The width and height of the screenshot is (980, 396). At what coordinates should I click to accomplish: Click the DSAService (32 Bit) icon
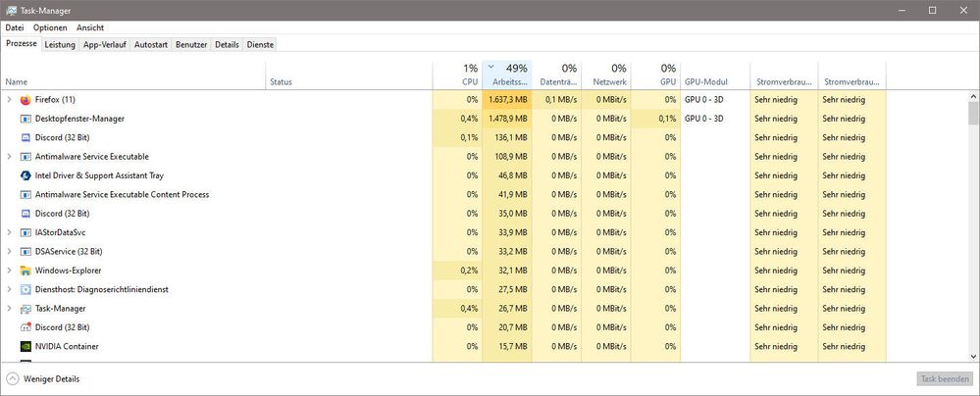coord(26,252)
